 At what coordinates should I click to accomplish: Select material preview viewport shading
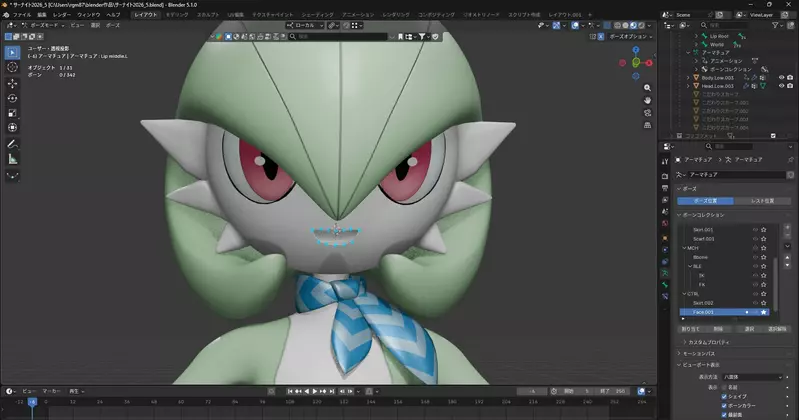[633, 25]
